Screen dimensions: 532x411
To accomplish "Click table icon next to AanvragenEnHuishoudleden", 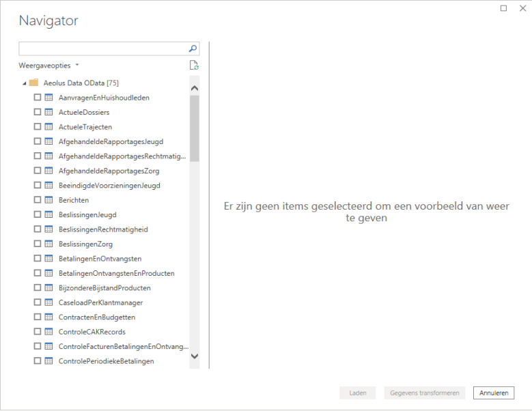I will (49, 98).
